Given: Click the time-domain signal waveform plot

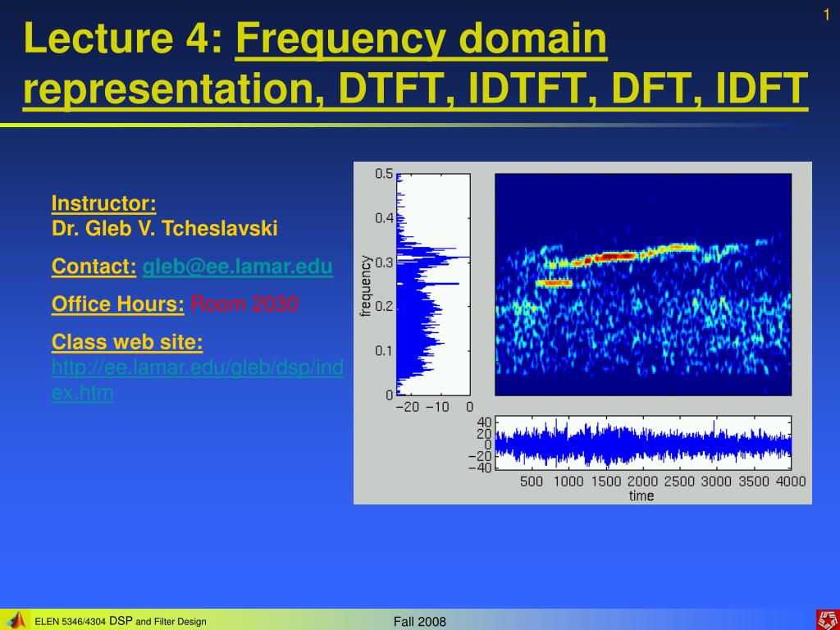Looking at the screenshot, I should [643, 442].
